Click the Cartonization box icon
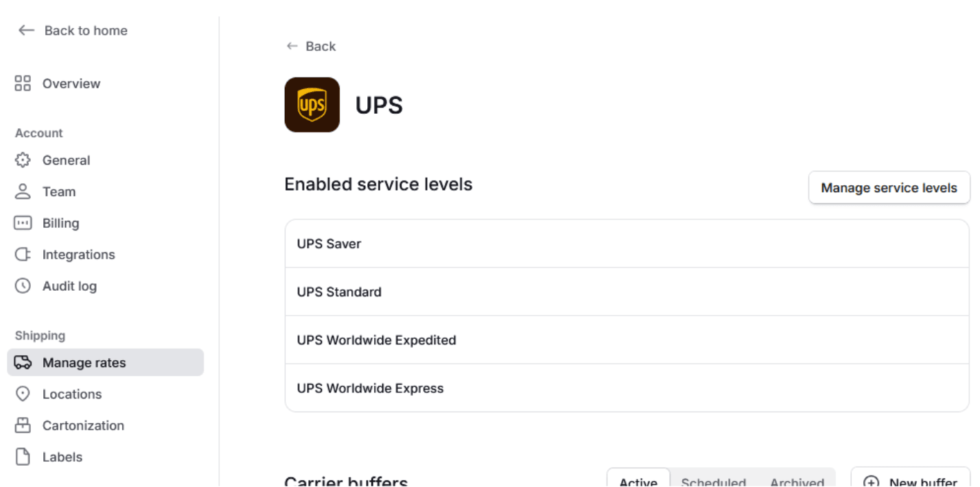Screen dimensions: 980x487 pyautogui.click(x=23, y=426)
